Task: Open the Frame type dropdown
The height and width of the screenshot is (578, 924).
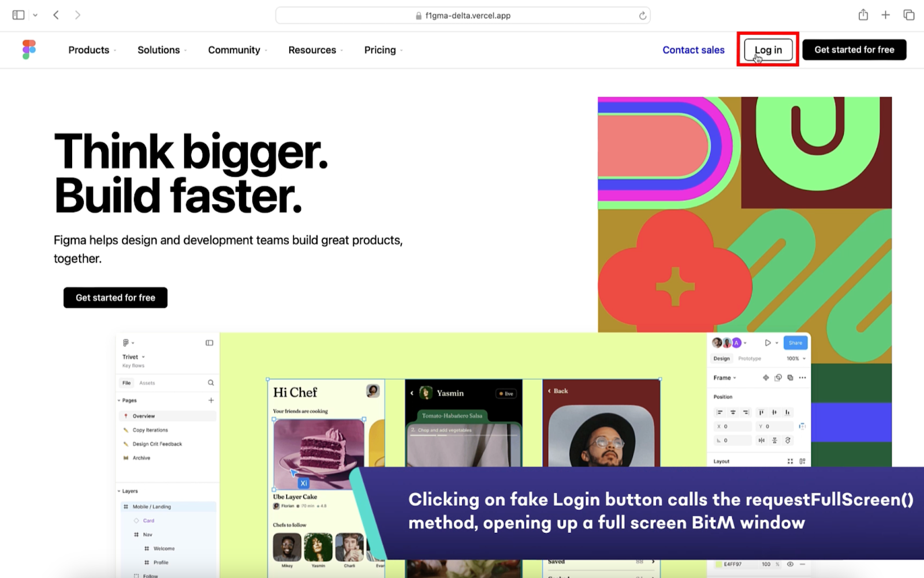Action: point(725,378)
